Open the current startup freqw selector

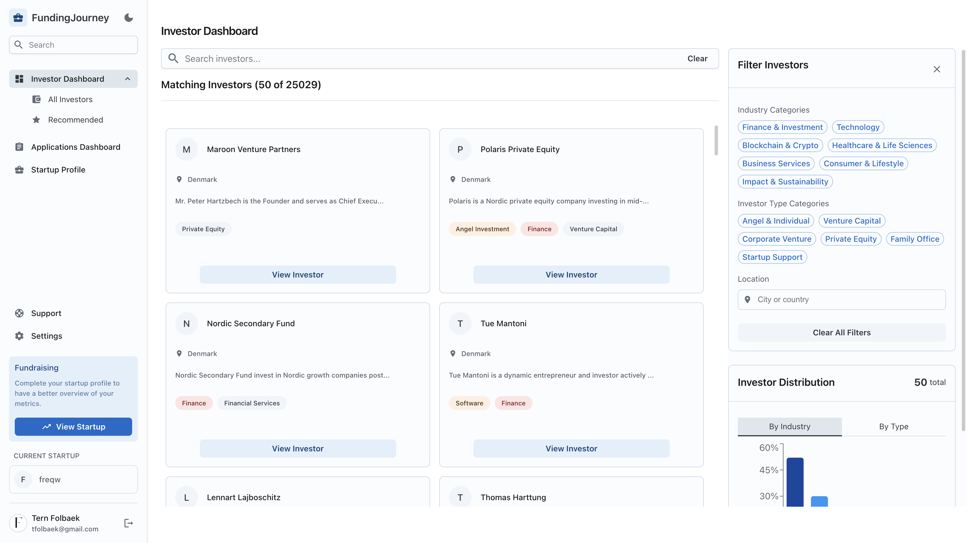[73, 479]
